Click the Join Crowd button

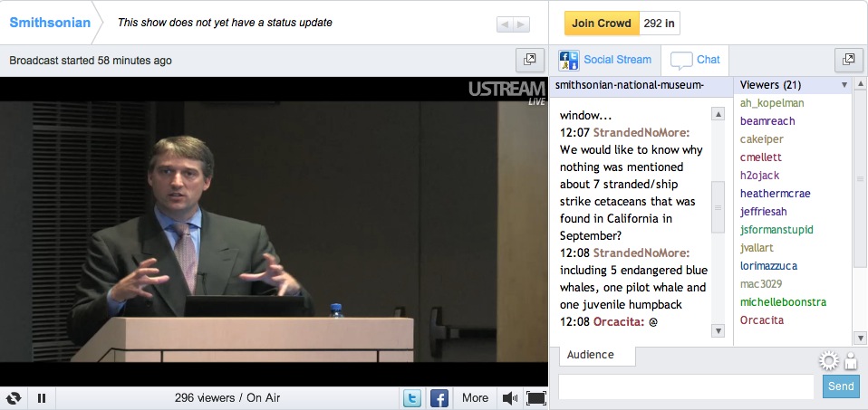click(x=602, y=23)
